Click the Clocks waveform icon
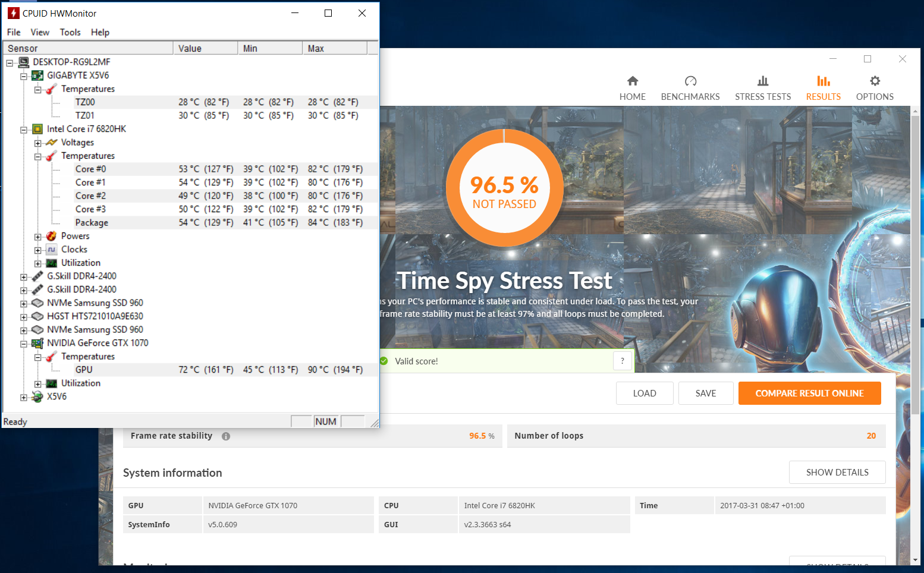The height and width of the screenshot is (573, 924). (x=52, y=250)
